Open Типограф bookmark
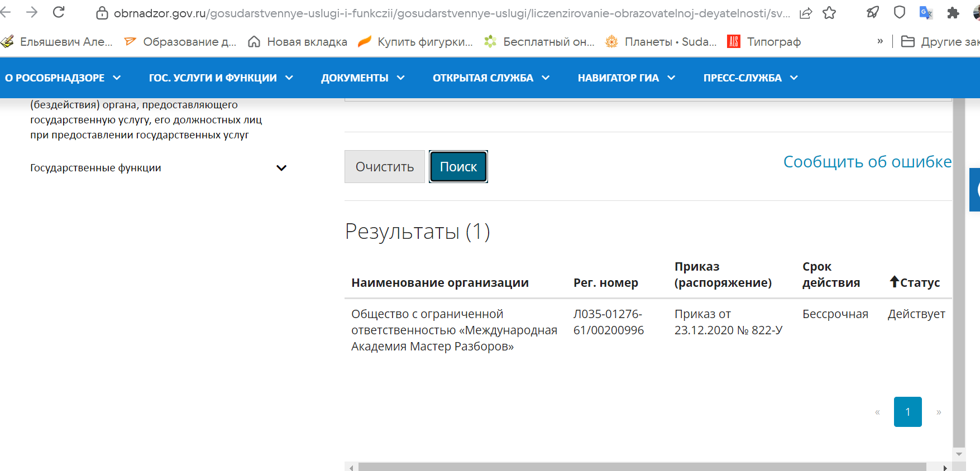The image size is (980, 471). click(764, 41)
